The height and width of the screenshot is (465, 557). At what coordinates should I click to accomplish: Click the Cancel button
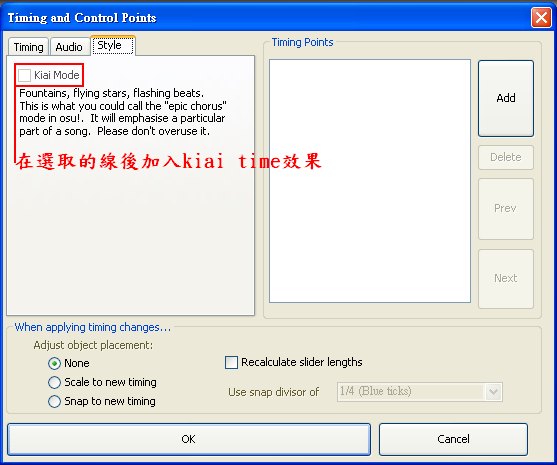tap(453, 439)
